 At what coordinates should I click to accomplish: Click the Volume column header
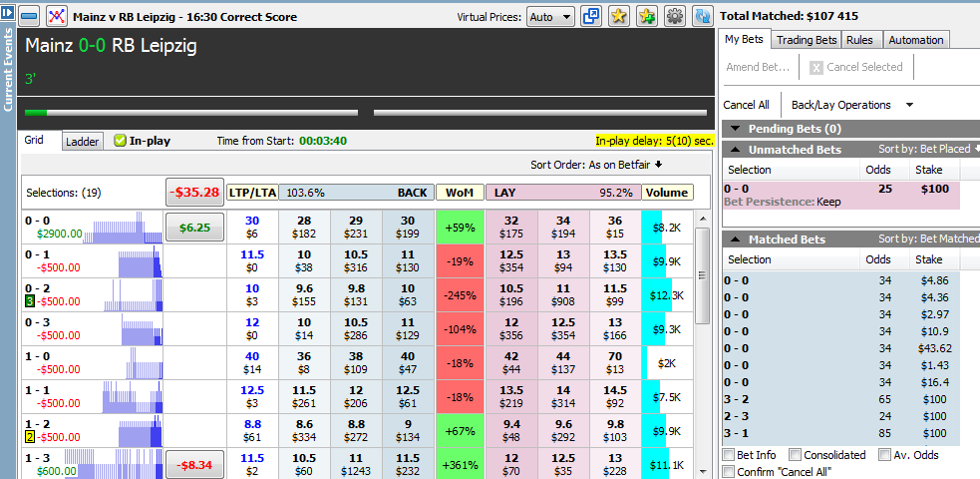[667, 193]
